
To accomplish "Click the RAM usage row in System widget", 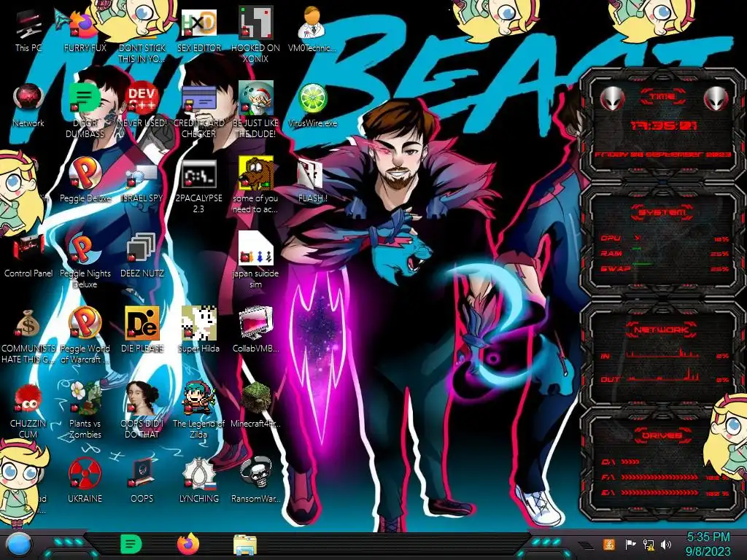I will coord(664,253).
